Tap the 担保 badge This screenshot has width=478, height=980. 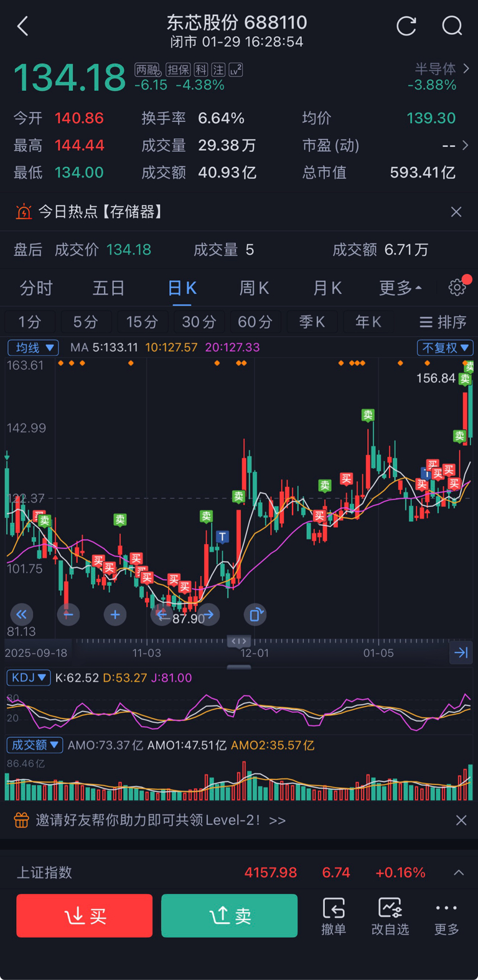click(x=178, y=70)
